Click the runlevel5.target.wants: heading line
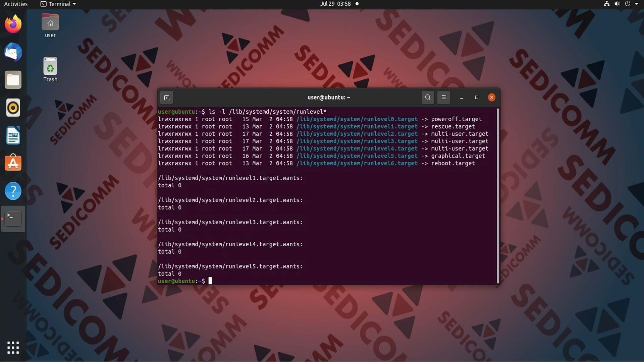The height and width of the screenshot is (362, 644). pos(230,266)
